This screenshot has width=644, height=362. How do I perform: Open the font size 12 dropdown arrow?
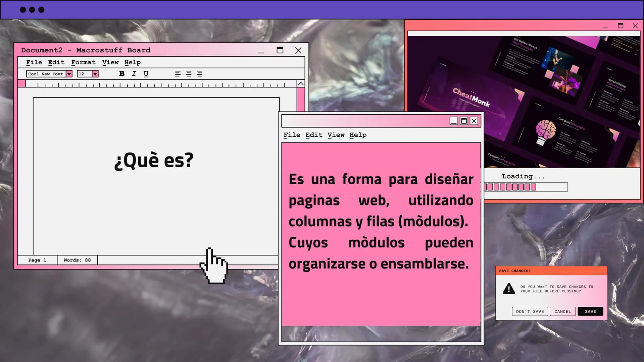click(95, 74)
